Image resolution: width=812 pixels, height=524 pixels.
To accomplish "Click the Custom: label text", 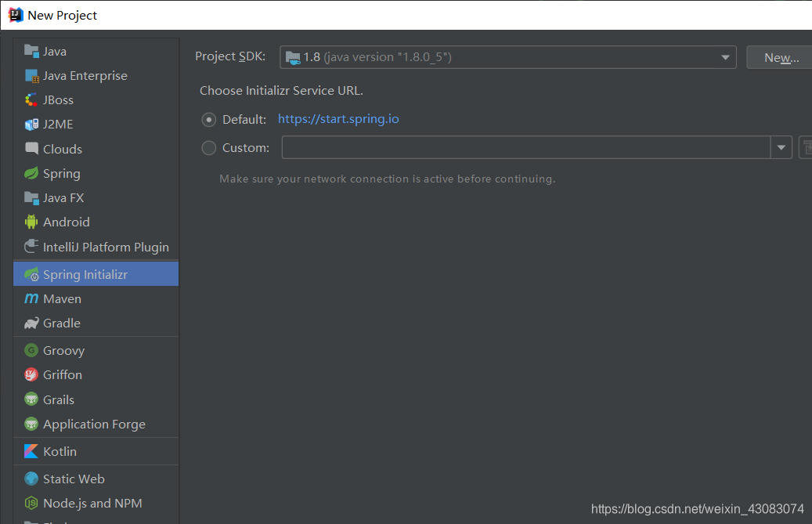I will click(246, 148).
